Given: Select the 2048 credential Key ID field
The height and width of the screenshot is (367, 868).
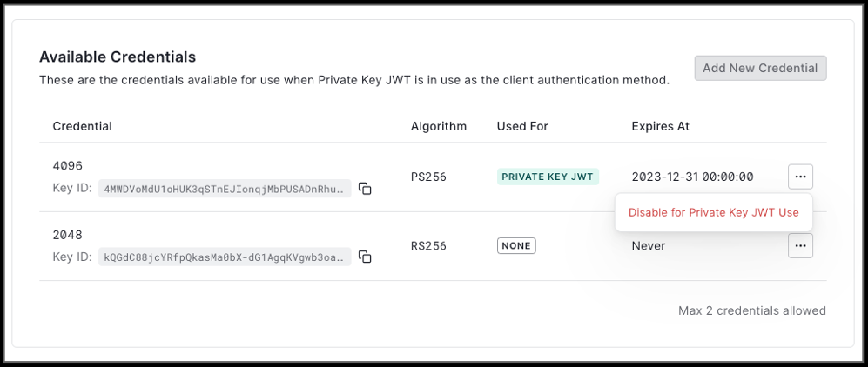Looking at the screenshot, I should (x=225, y=257).
